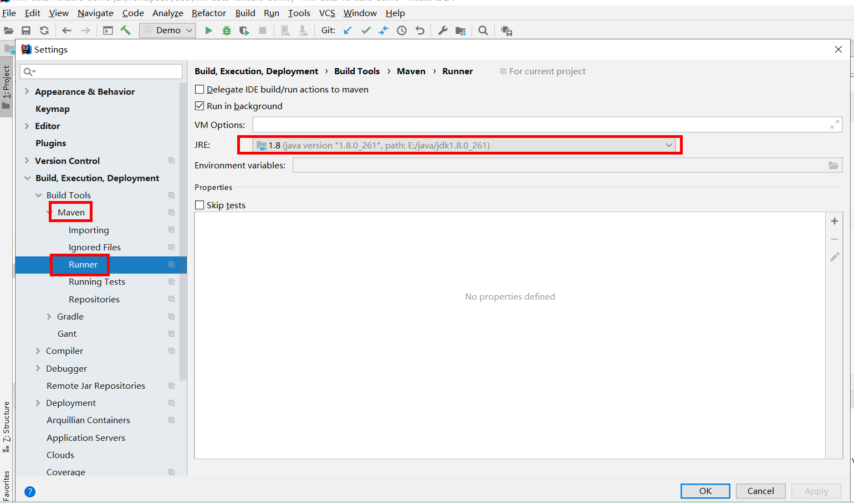Expand the Editor settings node
854x504 pixels.
(27, 126)
